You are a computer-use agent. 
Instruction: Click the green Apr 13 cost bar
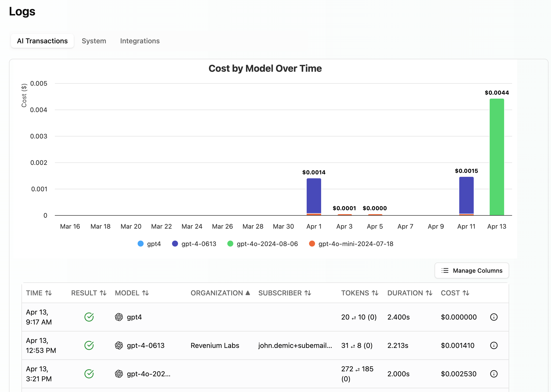[497, 157]
